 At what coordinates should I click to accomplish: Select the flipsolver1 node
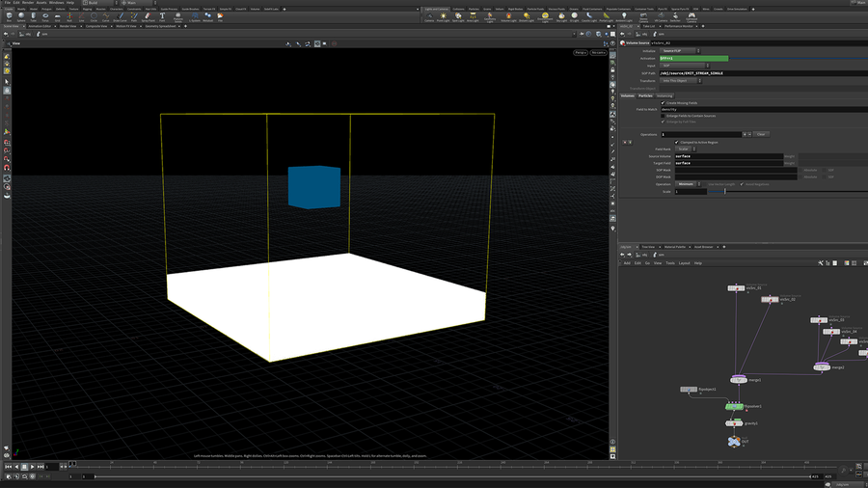point(734,407)
